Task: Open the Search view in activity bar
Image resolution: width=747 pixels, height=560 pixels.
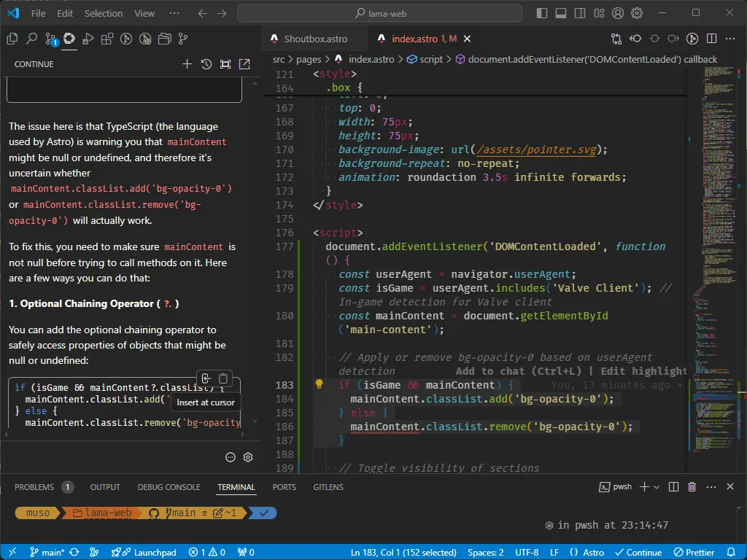Action: 31,39
